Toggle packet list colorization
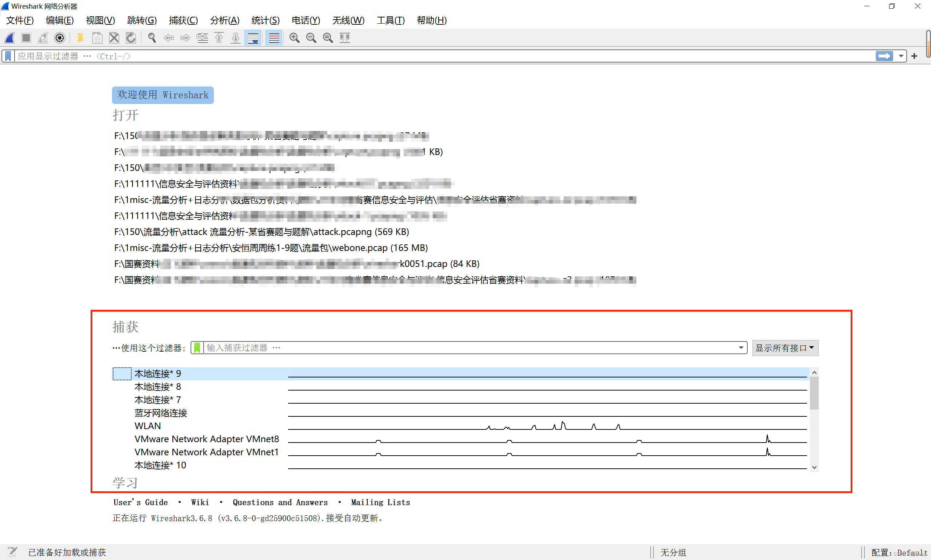The image size is (931, 560). pos(274,38)
